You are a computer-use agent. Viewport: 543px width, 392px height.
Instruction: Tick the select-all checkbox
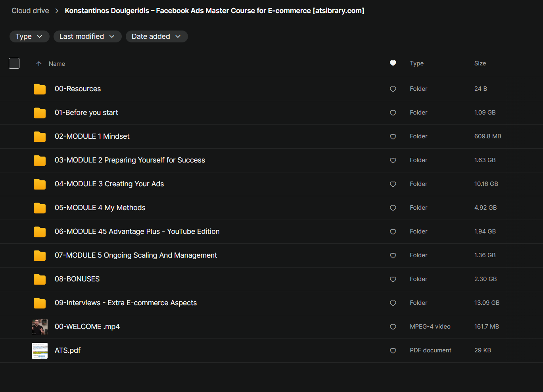click(14, 63)
